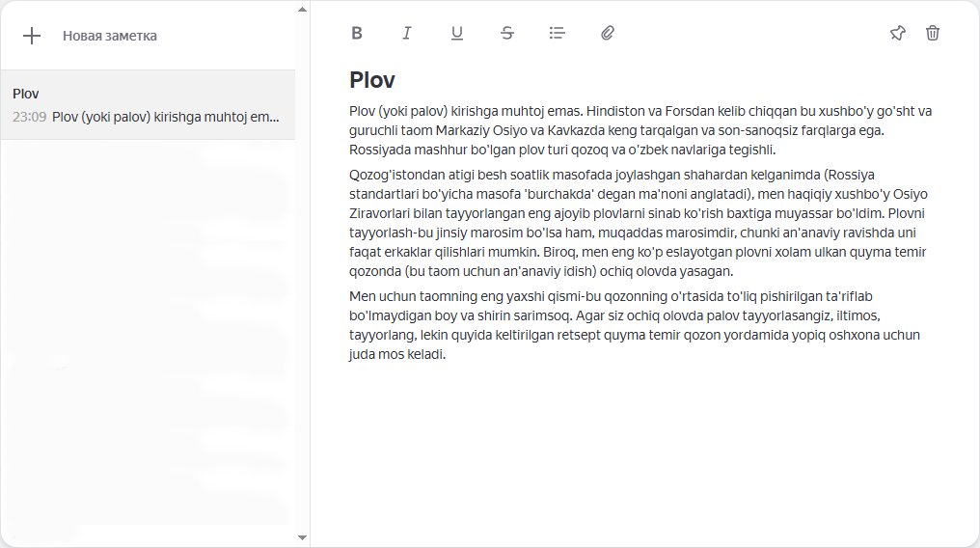Click the large 'Plov' heading in the editor

coord(372,80)
